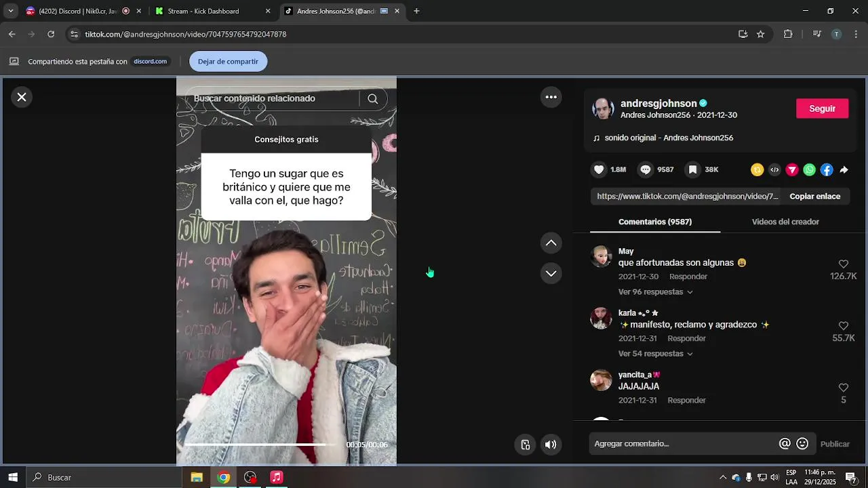Viewport: 868px width, 488px height.
Task: Open the Chrome profile avatar 'T'
Action: coord(836,34)
